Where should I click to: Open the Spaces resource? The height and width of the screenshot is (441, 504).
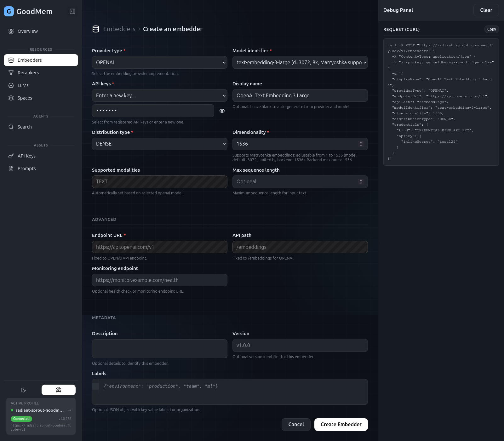(x=25, y=98)
